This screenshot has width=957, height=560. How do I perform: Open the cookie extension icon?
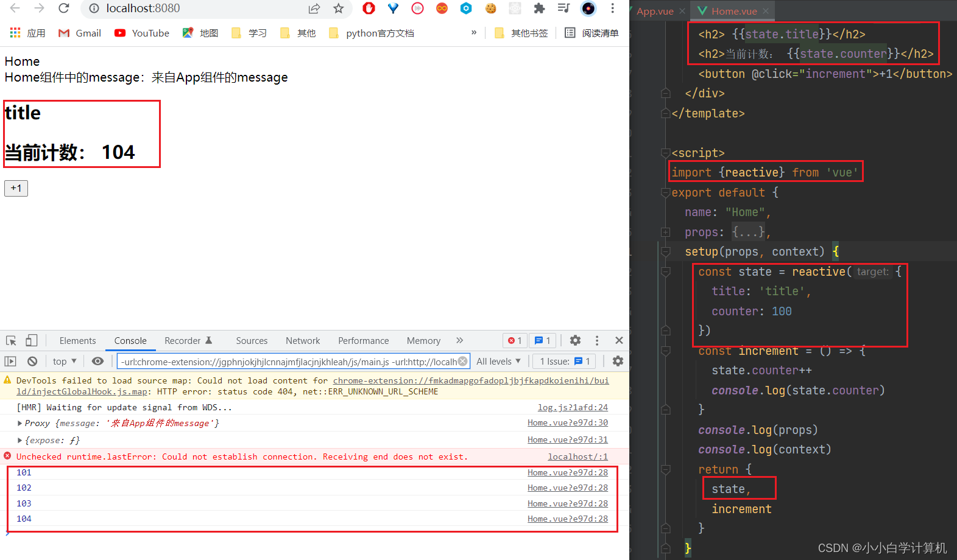tap(490, 8)
